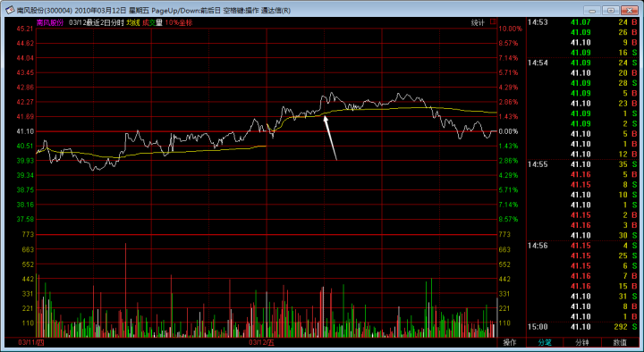Screen dimensions: 644x352
Task: Toggle the 10%坐标 scale label
Action: 179,23
